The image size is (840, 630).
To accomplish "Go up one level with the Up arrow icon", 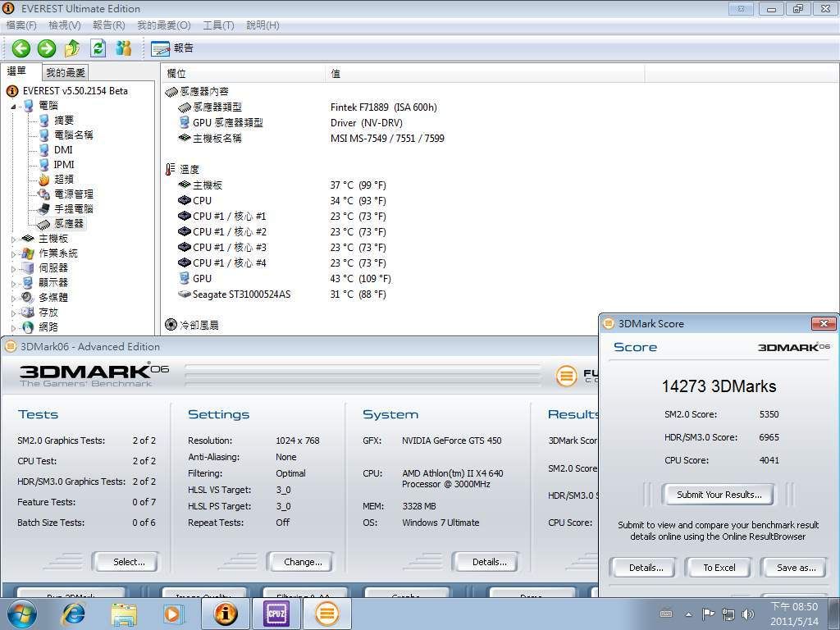I will pyautogui.click(x=72, y=48).
